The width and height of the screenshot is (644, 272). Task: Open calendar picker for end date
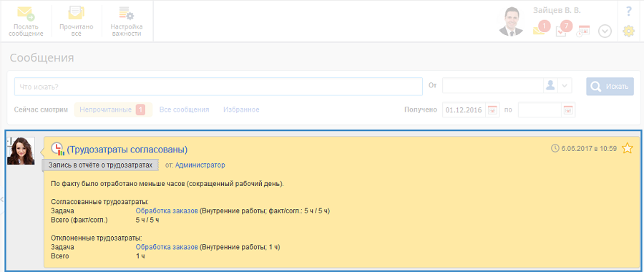[568, 110]
